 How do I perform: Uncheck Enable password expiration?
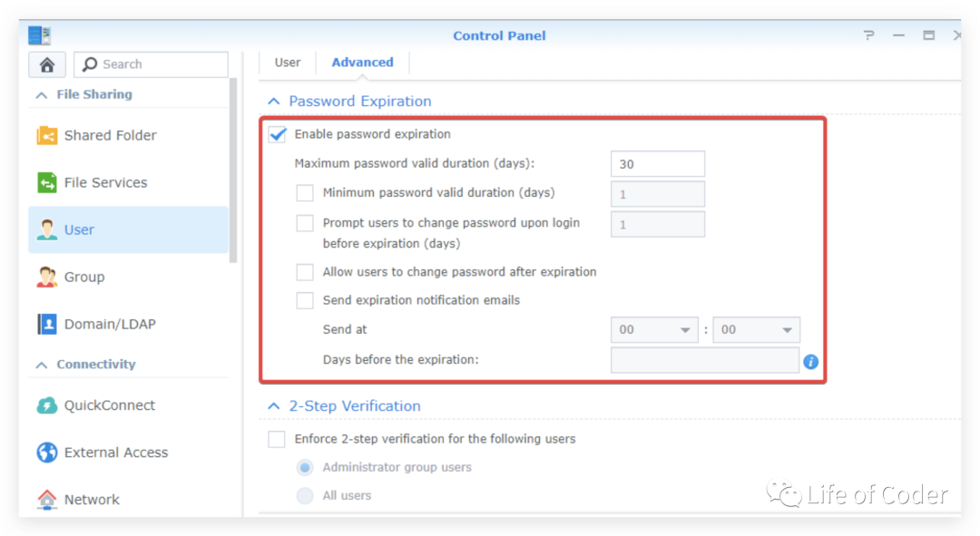(x=278, y=134)
